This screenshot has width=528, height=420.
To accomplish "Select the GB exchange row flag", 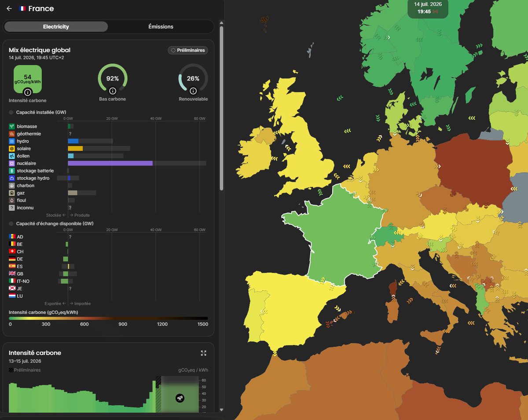I will [12, 274].
